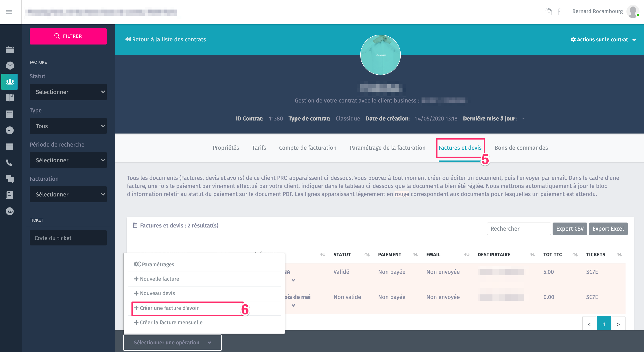Open the hamburger menu icon

[9, 12]
